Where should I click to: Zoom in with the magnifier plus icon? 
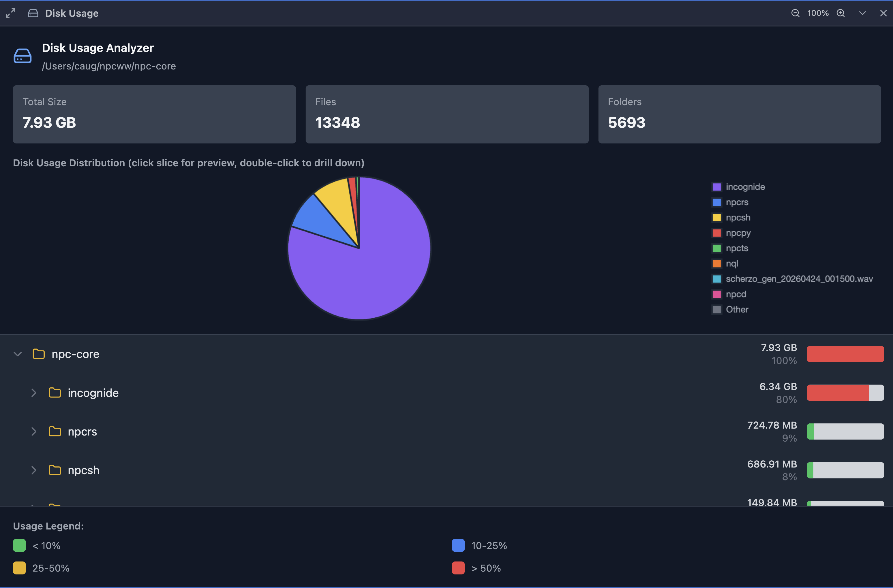[x=841, y=13]
